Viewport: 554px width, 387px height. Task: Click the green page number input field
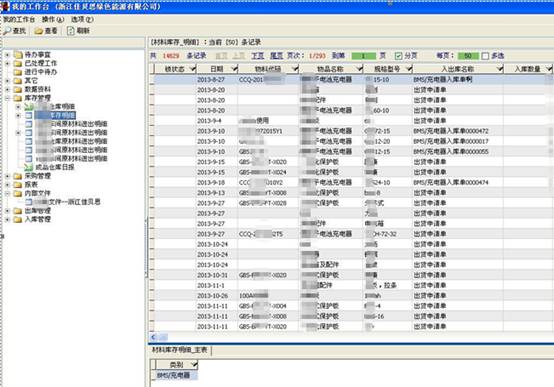click(x=364, y=56)
